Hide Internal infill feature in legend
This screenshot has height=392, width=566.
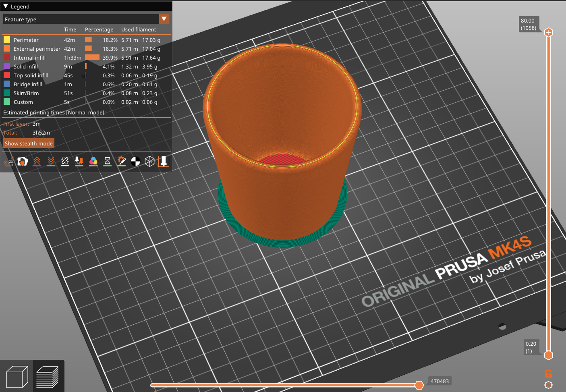point(29,58)
